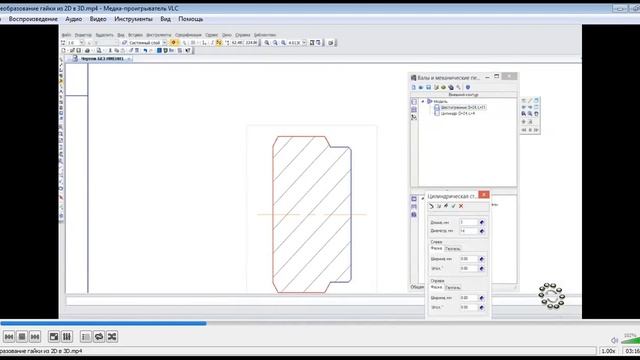The width and height of the screenshot is (640, 360).
Task: Toggle VLC fullscreen video button
Action: (x=53, y=337)
